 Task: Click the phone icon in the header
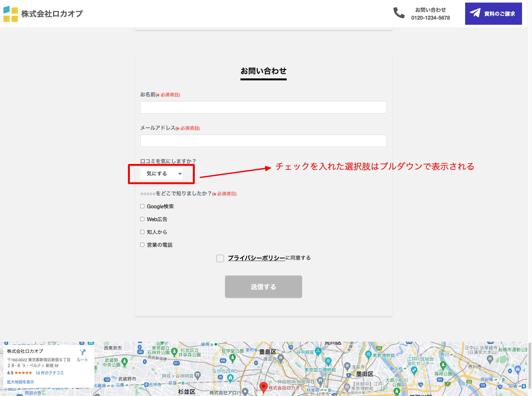(399, 13)
